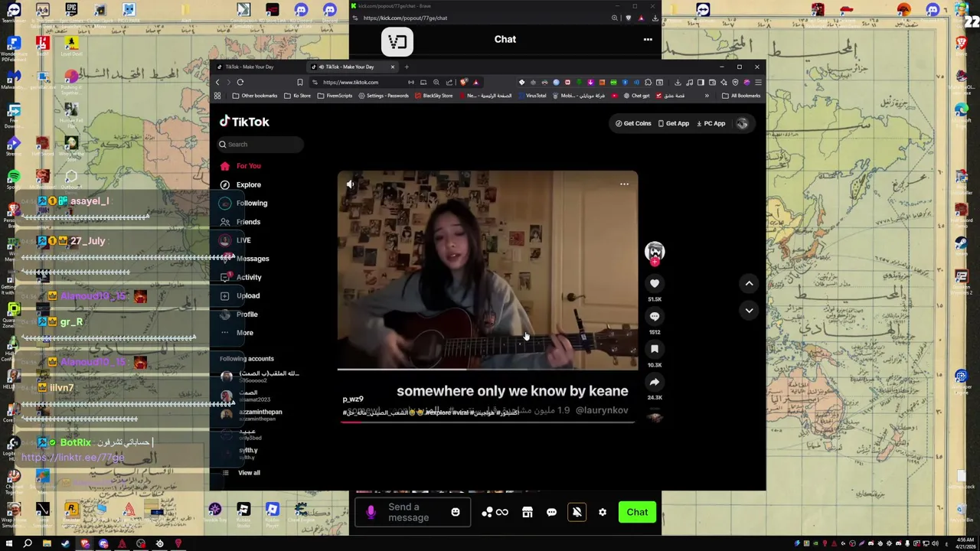The height and width of the screenshot is (551, 980).
Task: Open File Explorer from the taskbar
Action: pos(47,544)
